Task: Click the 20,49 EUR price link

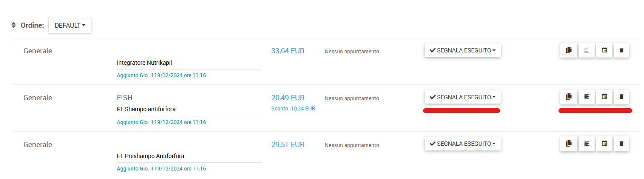Action: (x=288, y=98)
